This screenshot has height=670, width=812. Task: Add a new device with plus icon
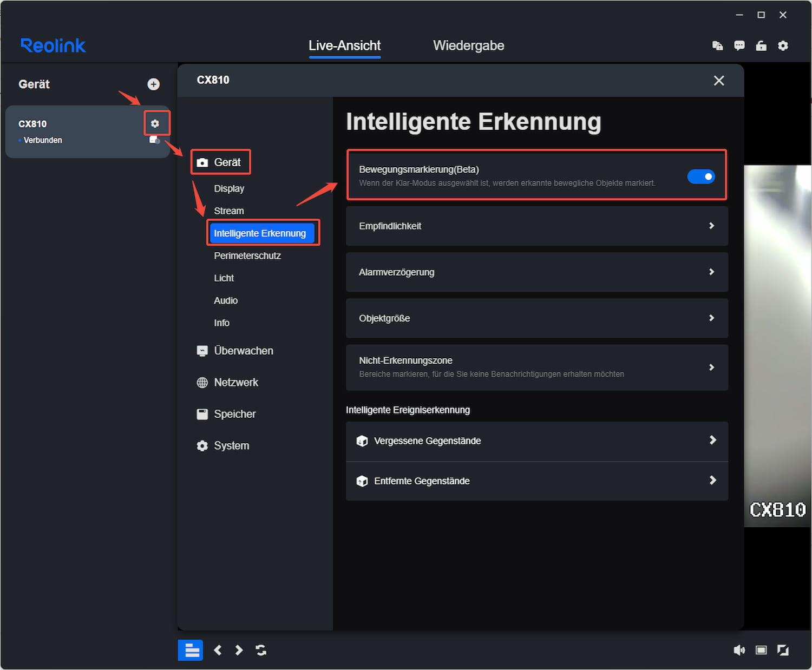pyautogui.click(x=154, y=84)
